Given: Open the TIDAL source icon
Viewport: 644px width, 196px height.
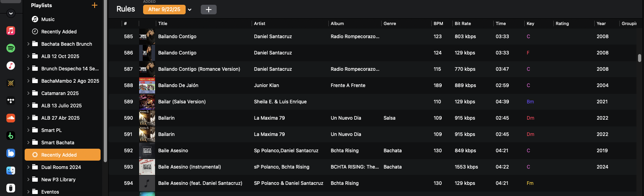Looking at the screenshot, I should click(x=11, y=101).
